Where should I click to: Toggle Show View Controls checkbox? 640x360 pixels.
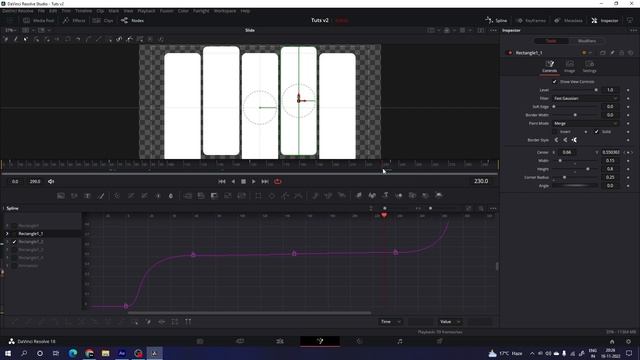tap(554, 82)
